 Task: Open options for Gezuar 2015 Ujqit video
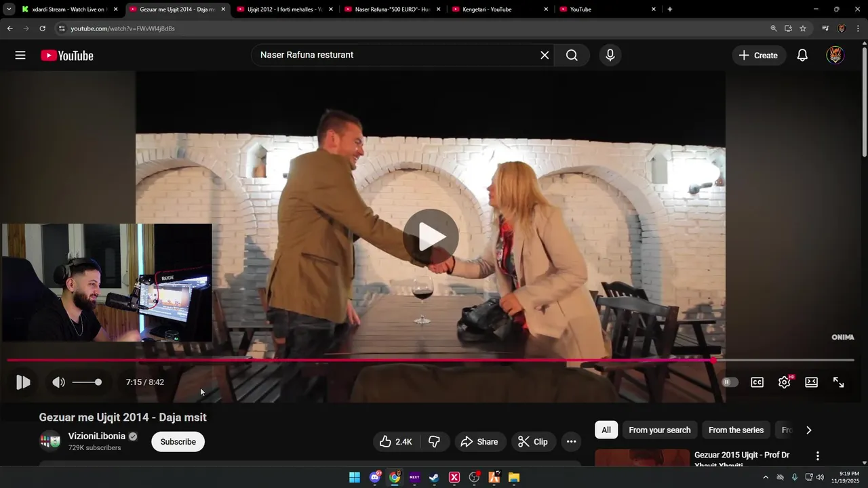click(x=818, y=456)
